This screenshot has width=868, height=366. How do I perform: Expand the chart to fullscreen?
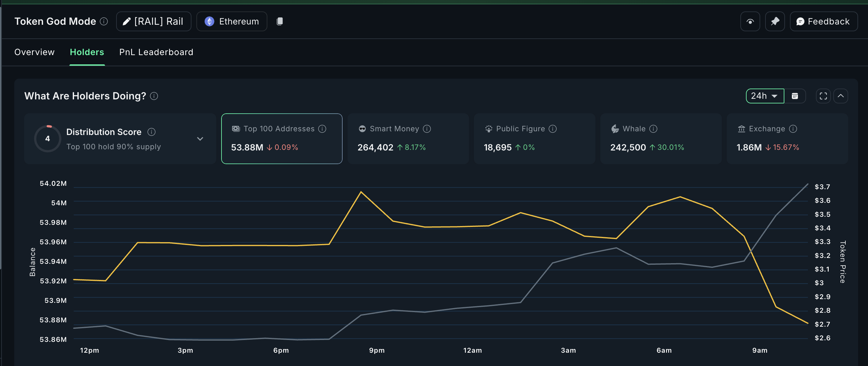[x=823, y=96]
